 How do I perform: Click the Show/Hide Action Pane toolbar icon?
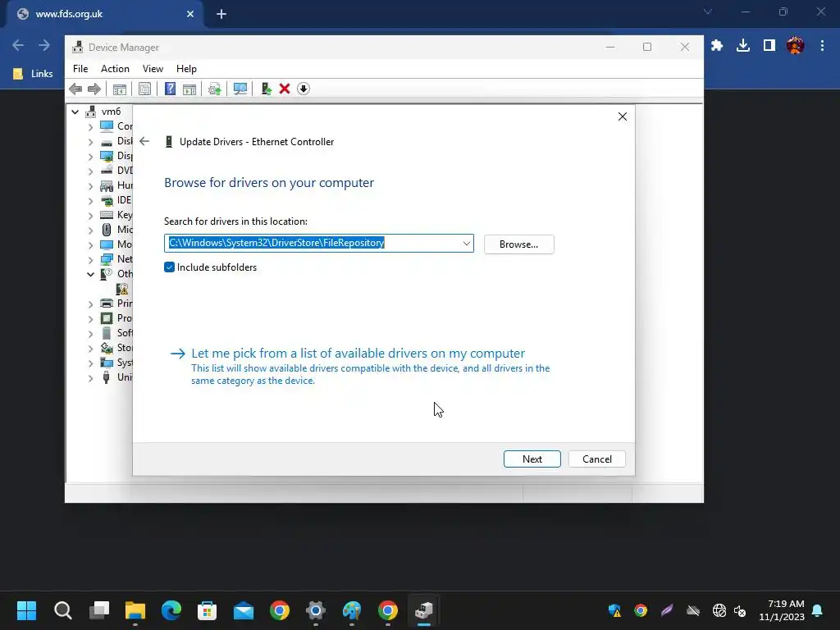[x=189, y=89]
